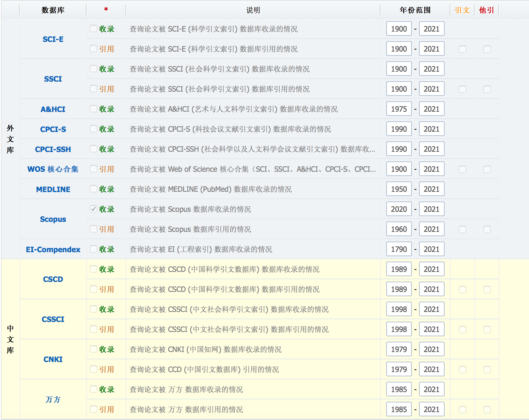This screenshot has width=529, height=420.
Task: Enable CSSCI 引用 checkbox
Action: tap(94, 329)
